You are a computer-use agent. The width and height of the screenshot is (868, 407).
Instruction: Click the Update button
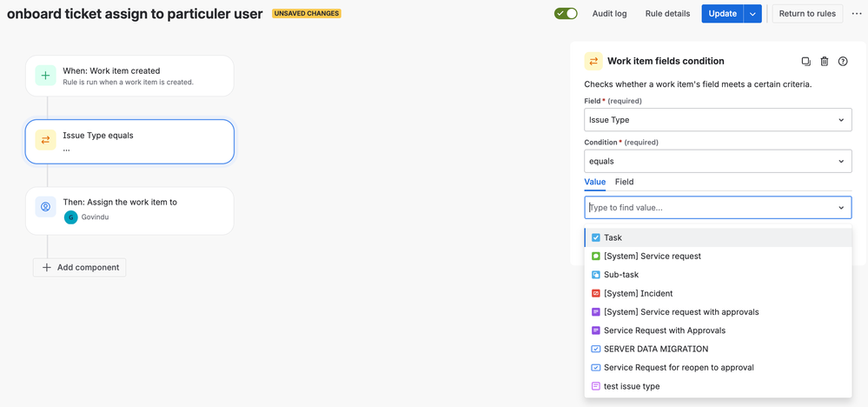point(722,13)
